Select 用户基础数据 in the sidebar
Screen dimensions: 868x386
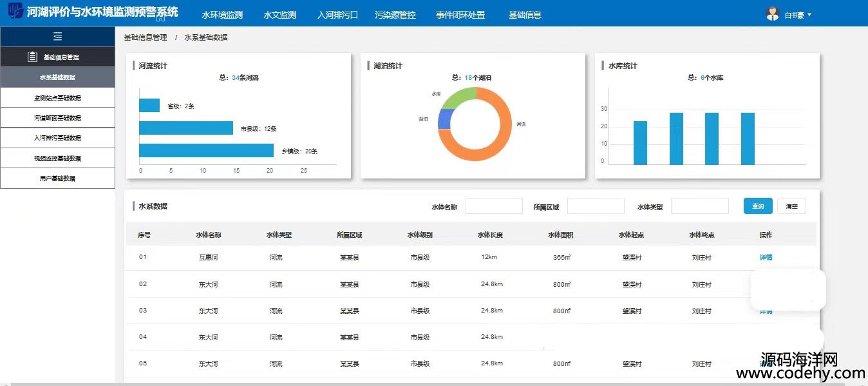58,179
